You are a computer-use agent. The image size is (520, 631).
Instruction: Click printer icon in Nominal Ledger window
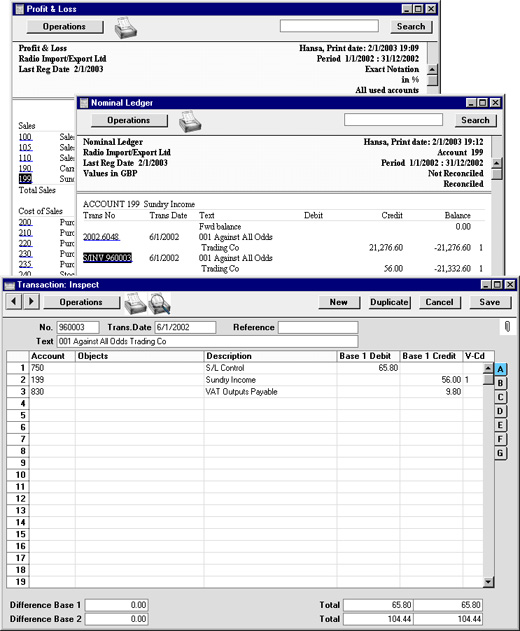pyautogui.click(x=190, y=122)
